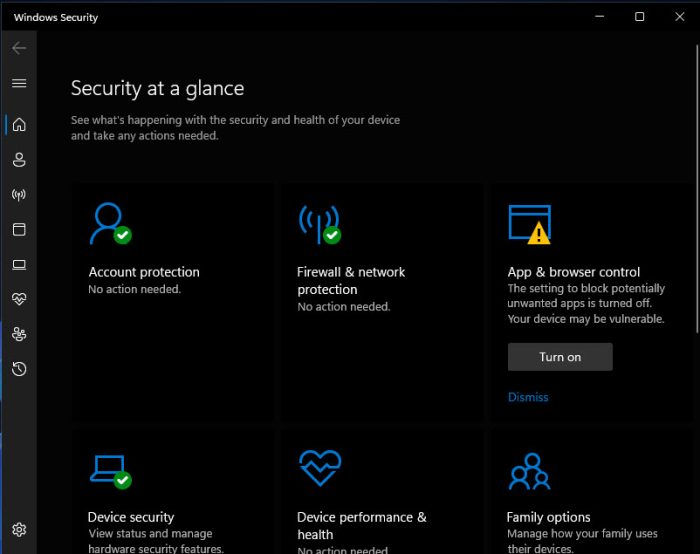This screenshot has width=700, height=554.
Task: Open App & browser control sidebar icon
Action: (19, 229)
